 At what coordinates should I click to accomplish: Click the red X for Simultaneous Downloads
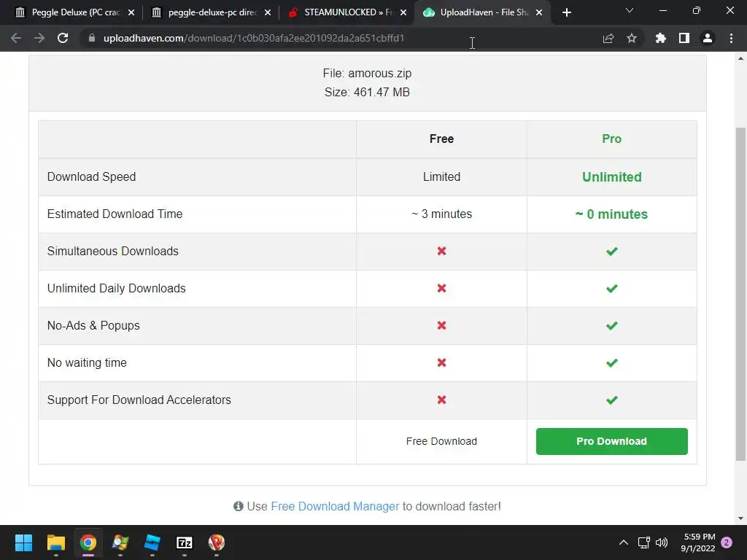click(441, 251)
